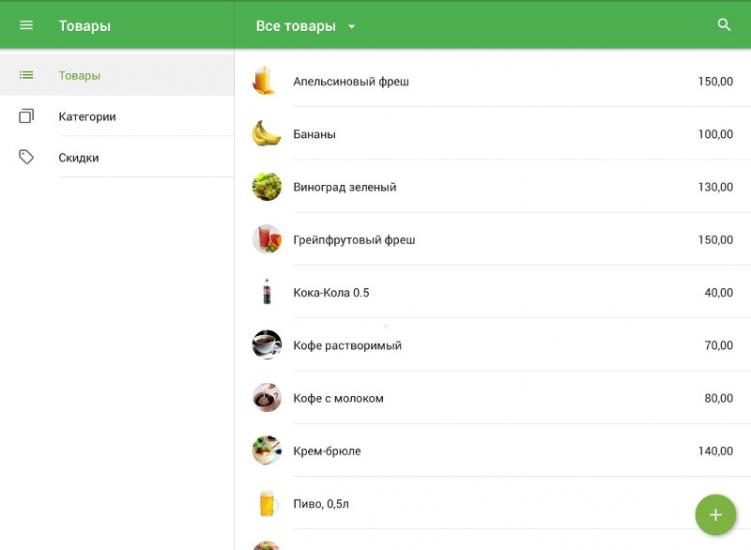Click the Бананы product image
This screenshot has width=751, height=550.
coord(266,134)
